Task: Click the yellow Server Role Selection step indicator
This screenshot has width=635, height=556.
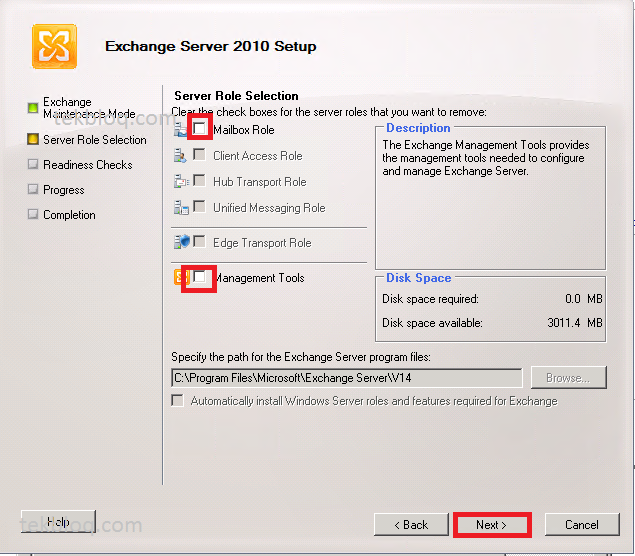Action: click(x=33, y=139)
